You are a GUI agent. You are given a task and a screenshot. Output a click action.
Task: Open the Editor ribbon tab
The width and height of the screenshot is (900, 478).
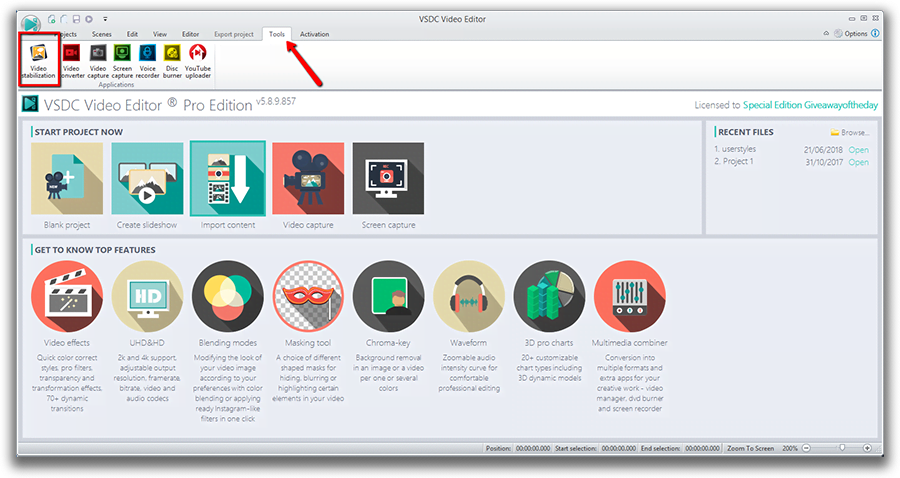pyautogui.click(x=191, y=34)
